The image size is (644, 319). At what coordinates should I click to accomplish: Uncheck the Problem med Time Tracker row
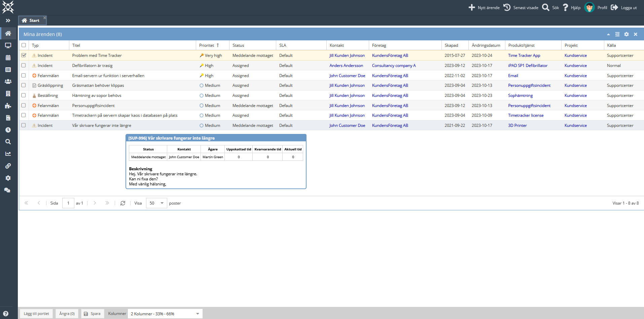click(x=24, y=56)
